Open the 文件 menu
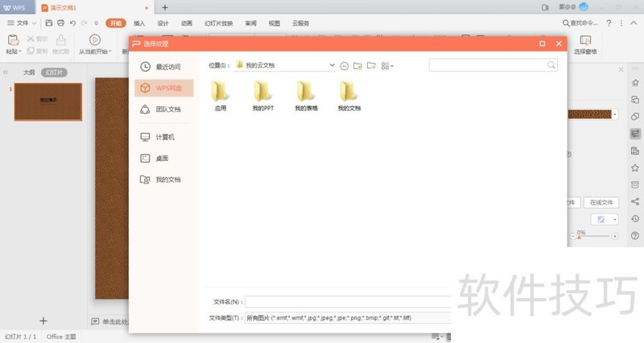This screenshot has width=644, height=343. [22, 23]
